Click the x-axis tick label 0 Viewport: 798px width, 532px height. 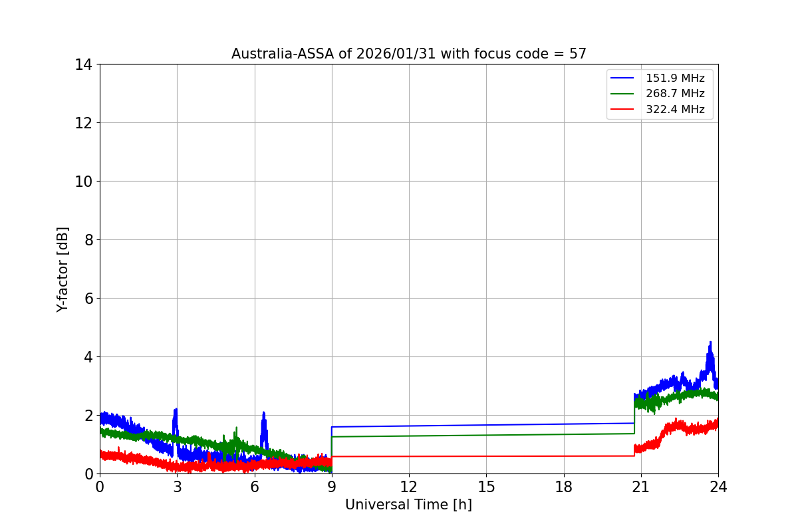100,487
